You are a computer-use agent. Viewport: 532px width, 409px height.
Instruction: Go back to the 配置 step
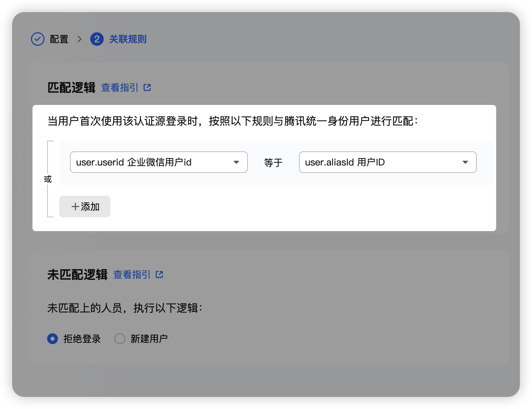coord(59,39)
